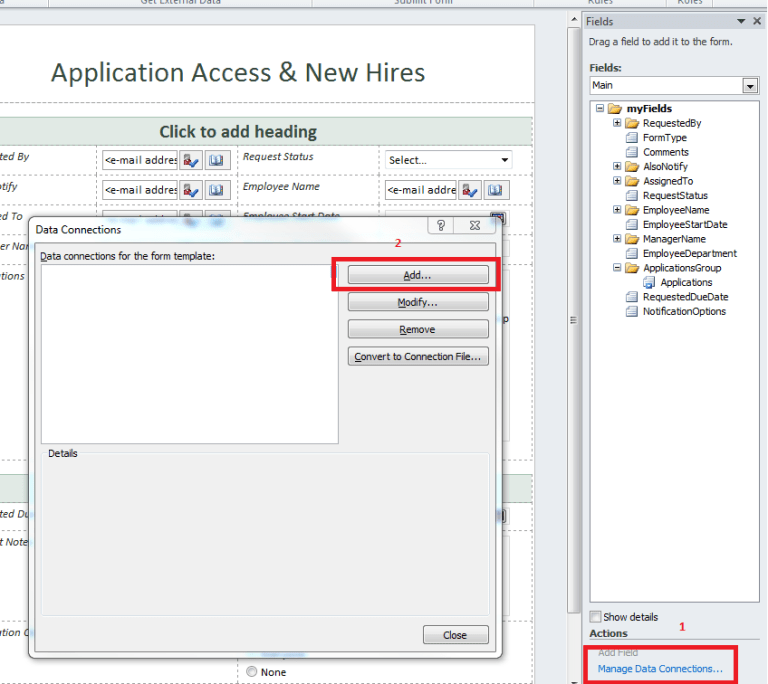The image size is (768, 684).
Task: Open the Request Status dropdown
Action: pyautogui.click(x=505, y=160)
